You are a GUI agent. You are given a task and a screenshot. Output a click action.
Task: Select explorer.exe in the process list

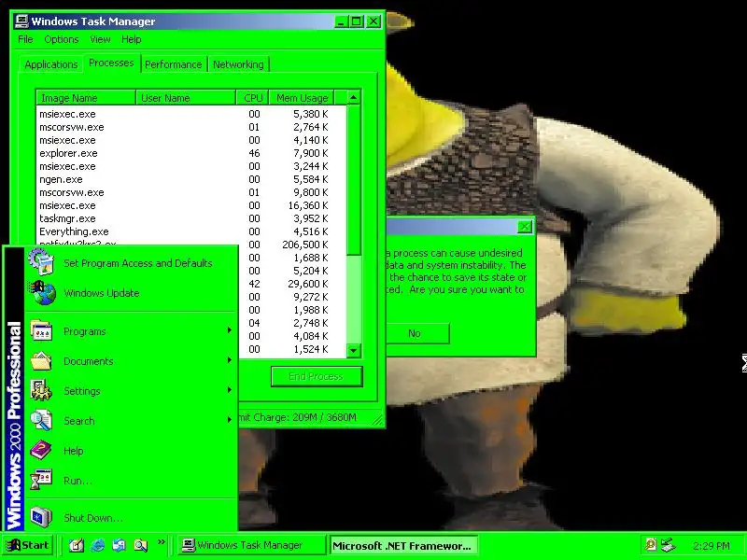click(191, 153)
